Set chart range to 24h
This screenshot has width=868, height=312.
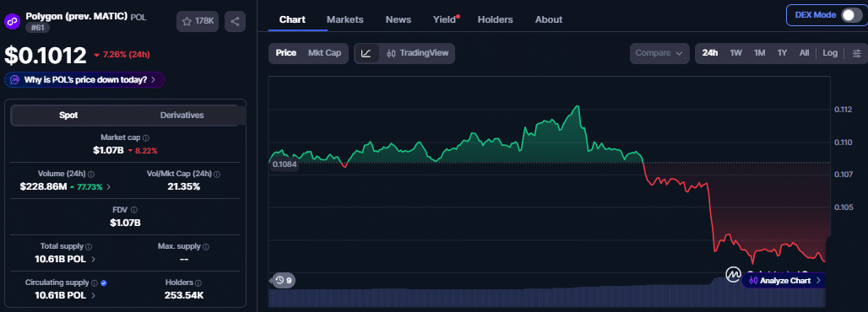click(709, 53)
